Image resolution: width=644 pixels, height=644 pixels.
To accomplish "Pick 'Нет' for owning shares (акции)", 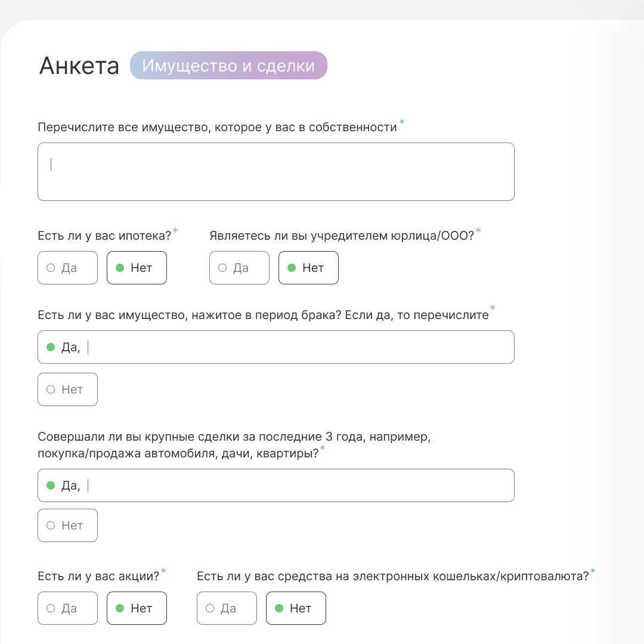I will [137, 608].
